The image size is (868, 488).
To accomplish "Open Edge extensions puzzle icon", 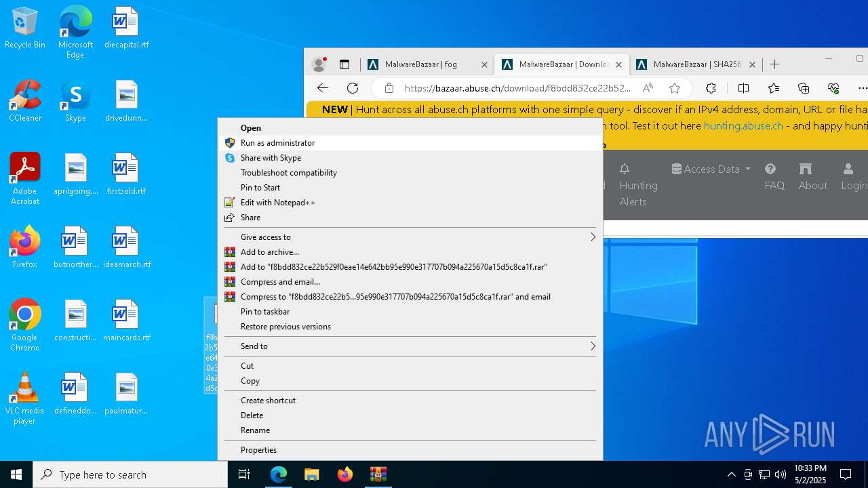I will (711, 88).
